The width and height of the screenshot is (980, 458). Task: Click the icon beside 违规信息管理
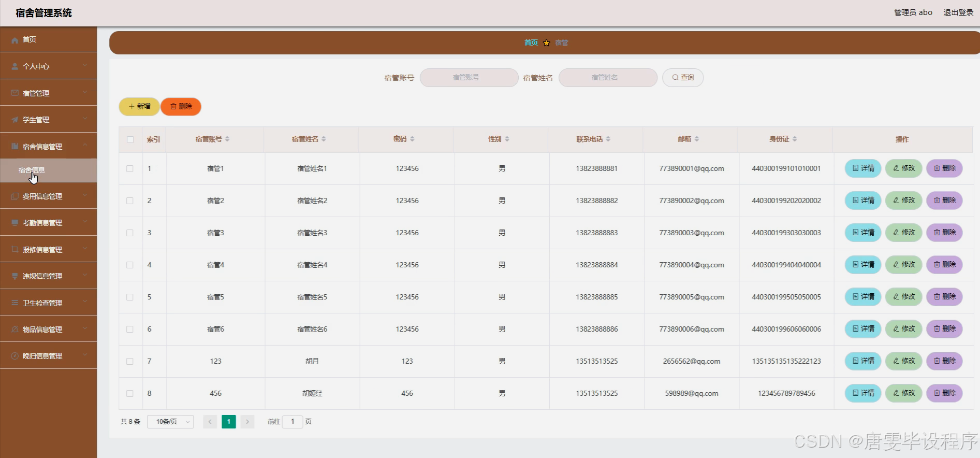[x=15, y=276]
